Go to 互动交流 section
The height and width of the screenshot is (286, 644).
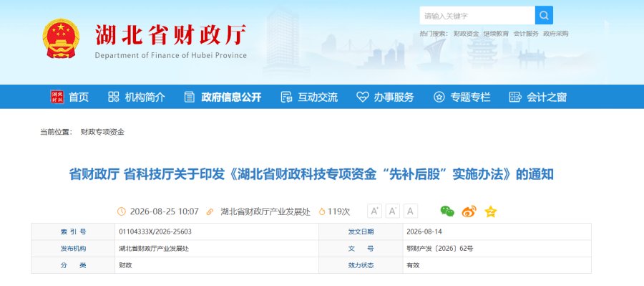click(309, 97)
